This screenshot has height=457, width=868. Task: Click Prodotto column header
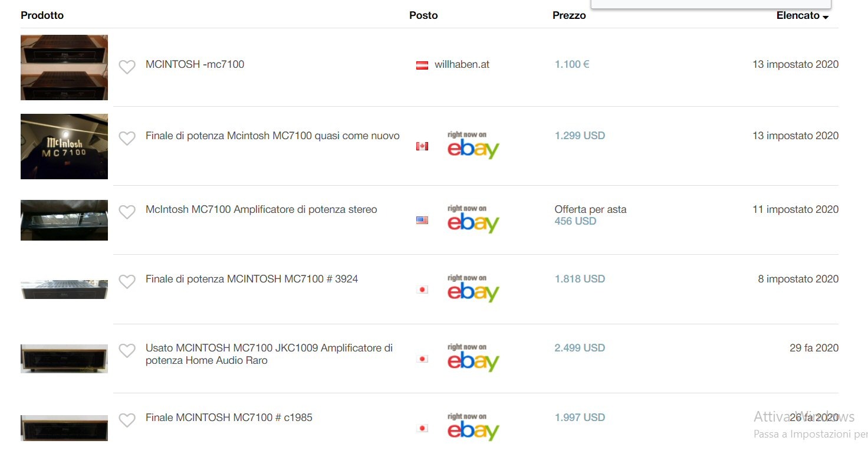pyautogui.click(x=42, y=16)
